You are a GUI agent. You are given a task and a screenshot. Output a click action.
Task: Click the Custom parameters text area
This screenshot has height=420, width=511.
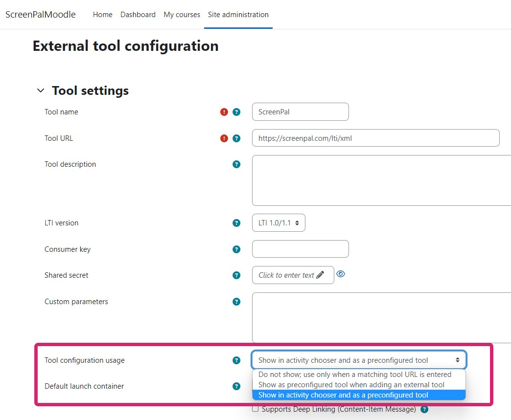coord(382,318)
